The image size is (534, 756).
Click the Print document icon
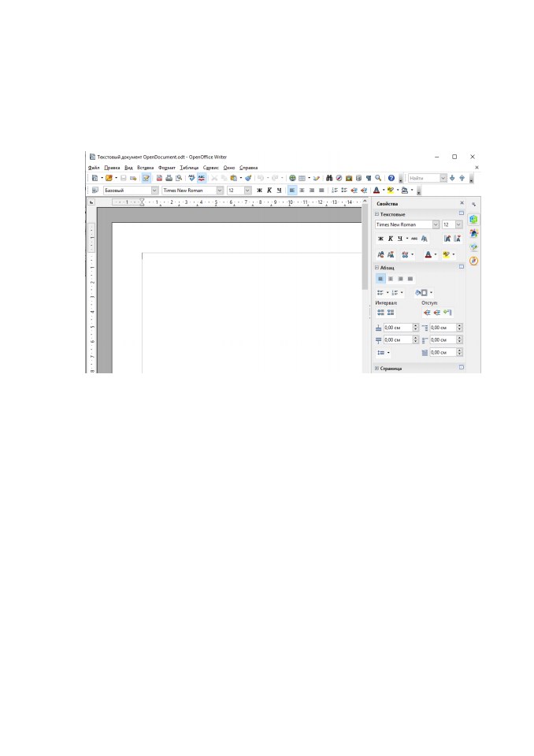click(169, 179)
